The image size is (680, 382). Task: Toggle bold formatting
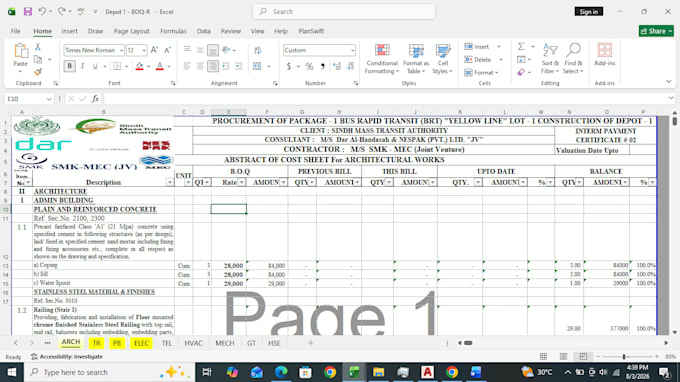tap(69, 66)
